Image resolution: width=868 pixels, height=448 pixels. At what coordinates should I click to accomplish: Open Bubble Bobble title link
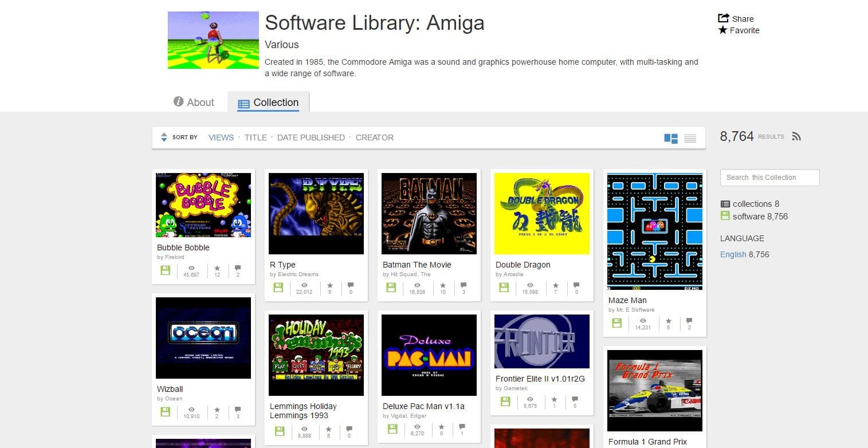point(183,247)
